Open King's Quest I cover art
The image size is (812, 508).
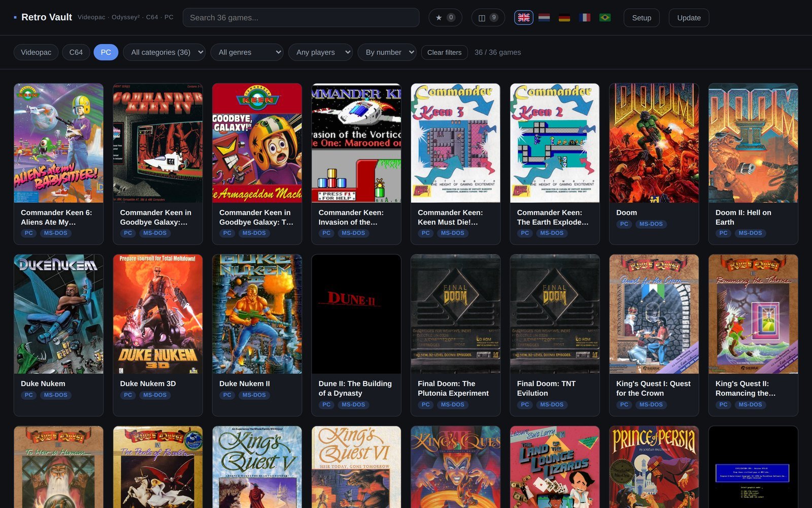tap(654, 314)
